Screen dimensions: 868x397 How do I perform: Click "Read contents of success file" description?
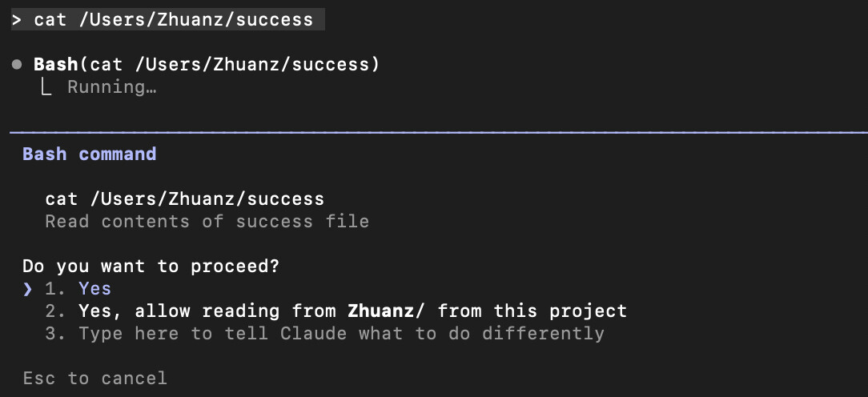tap(207, 221)
